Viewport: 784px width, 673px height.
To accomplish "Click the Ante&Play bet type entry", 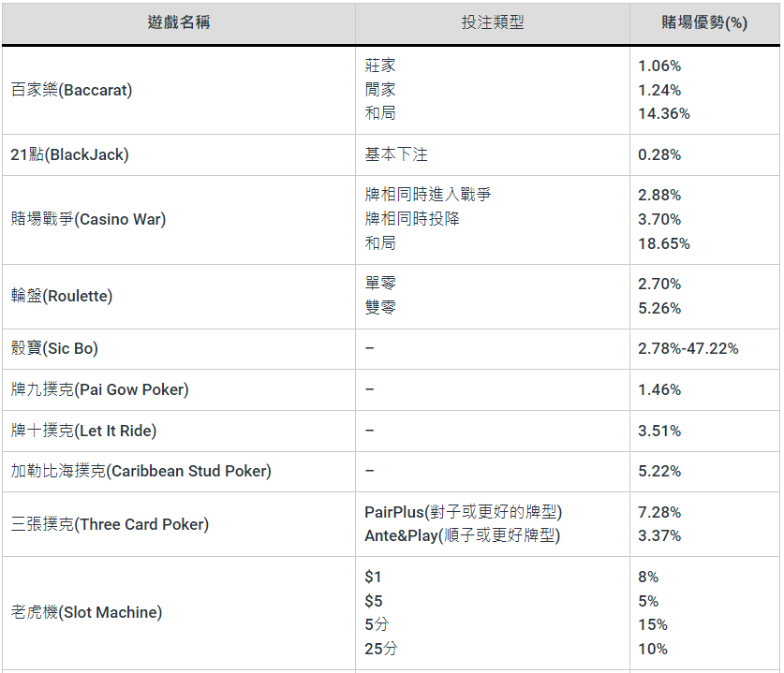I will click(x=462, y=536).
